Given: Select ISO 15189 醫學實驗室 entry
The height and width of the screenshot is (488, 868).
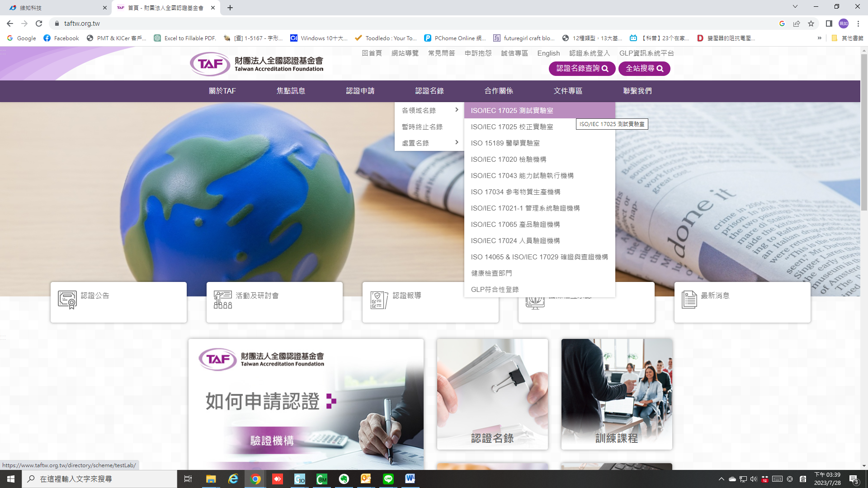Looking at the screenshot, I should tap(539, 143).
